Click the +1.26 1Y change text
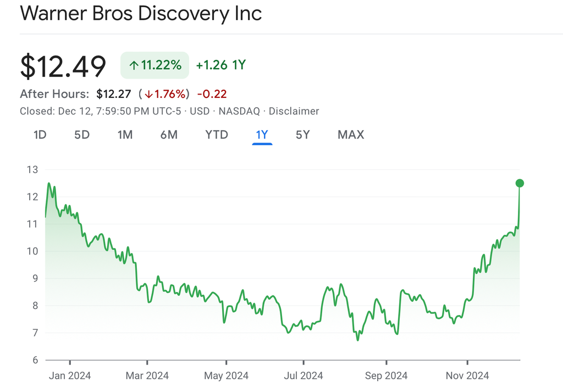Screen dimensions: 563x392 click(x=221, y=65)
